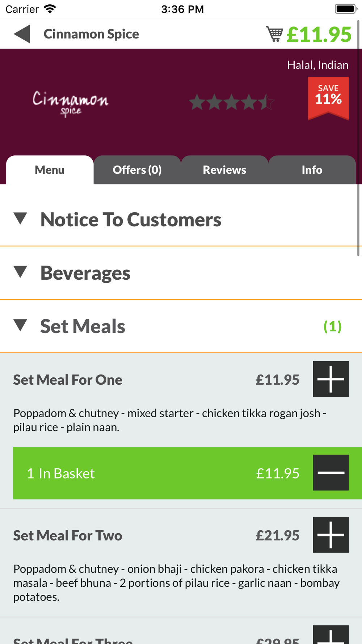Image resolution: width=362 pixels, height=644 pixels.
Task: Tap the £11.95 basket total
Action: (x=319, y=34)
